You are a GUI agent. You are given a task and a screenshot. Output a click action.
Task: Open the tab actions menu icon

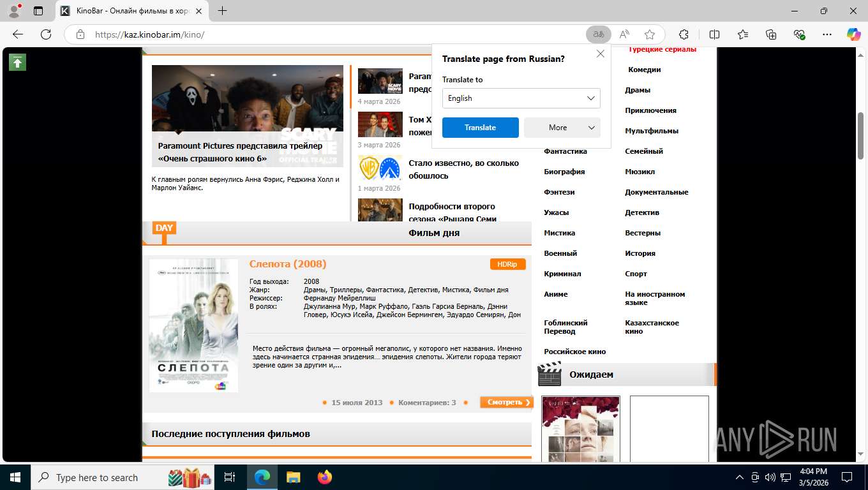(x=38, y=11)
